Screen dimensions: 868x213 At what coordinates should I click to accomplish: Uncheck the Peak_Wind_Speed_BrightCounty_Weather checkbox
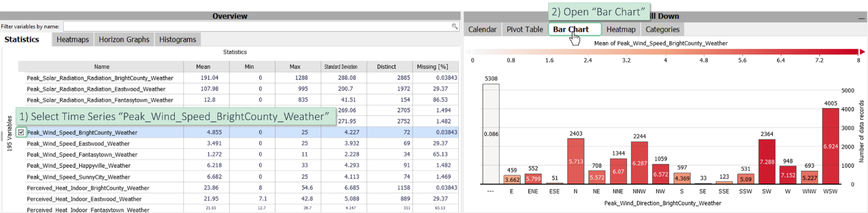[x=21, y=133]
